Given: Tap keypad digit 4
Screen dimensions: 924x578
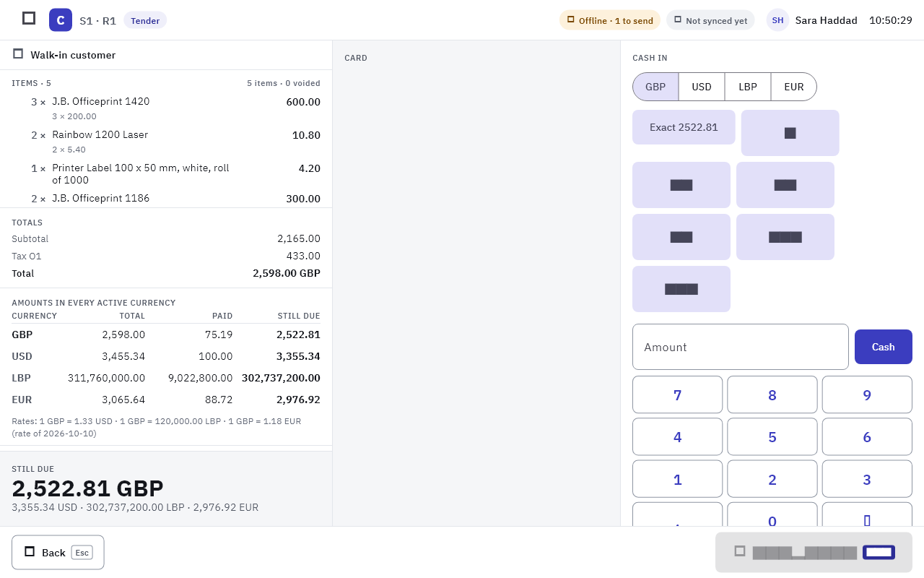Looking at the screenshot, I should click(677, 436).
